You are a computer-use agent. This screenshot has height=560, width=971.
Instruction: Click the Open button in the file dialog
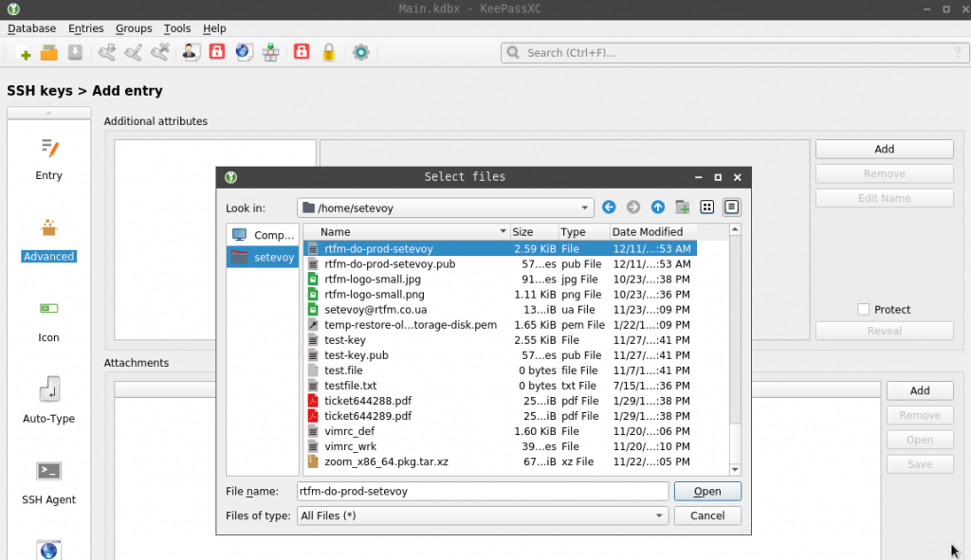(x=707, y=491)
